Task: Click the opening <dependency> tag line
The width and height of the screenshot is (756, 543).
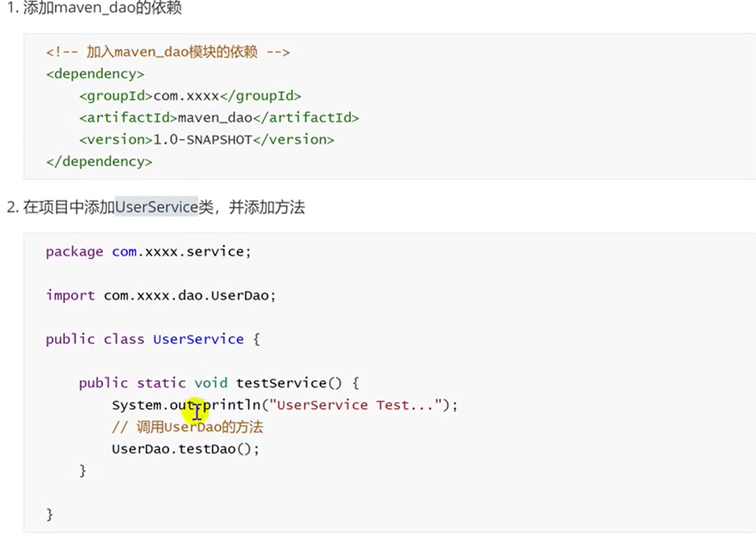Action: tap(95, 73)
